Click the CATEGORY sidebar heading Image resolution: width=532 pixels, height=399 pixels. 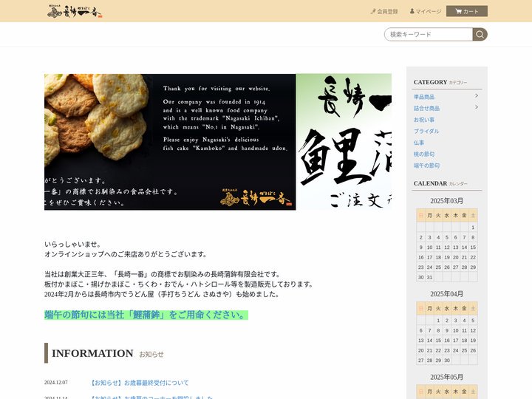[x=430, y=82]
